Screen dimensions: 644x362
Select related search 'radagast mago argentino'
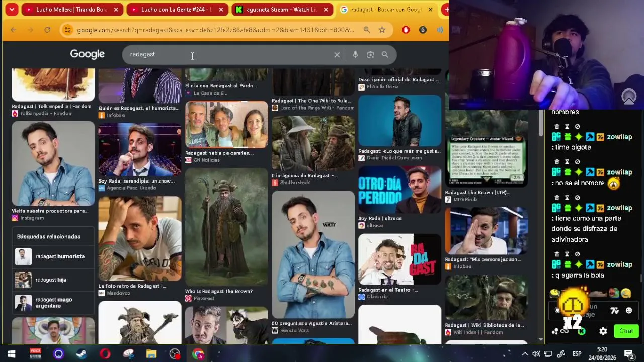53,303
